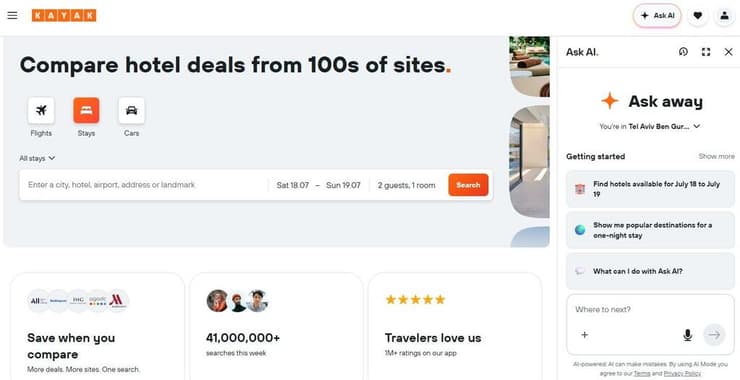Open saved trips heart icon
This screenshot has height=380, width=740.
(698, 16)
